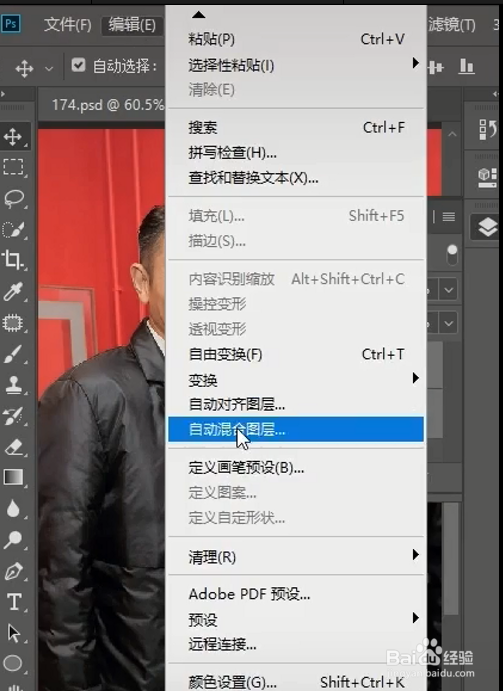Select the Crop tool
The image size is (503, 691).
tap(13, 260)
